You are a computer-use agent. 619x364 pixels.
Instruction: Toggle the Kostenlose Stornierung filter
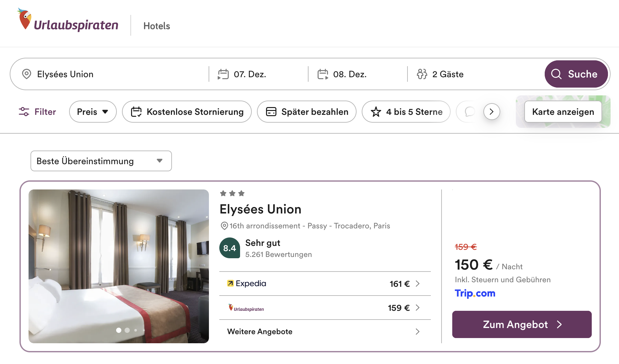187,112
